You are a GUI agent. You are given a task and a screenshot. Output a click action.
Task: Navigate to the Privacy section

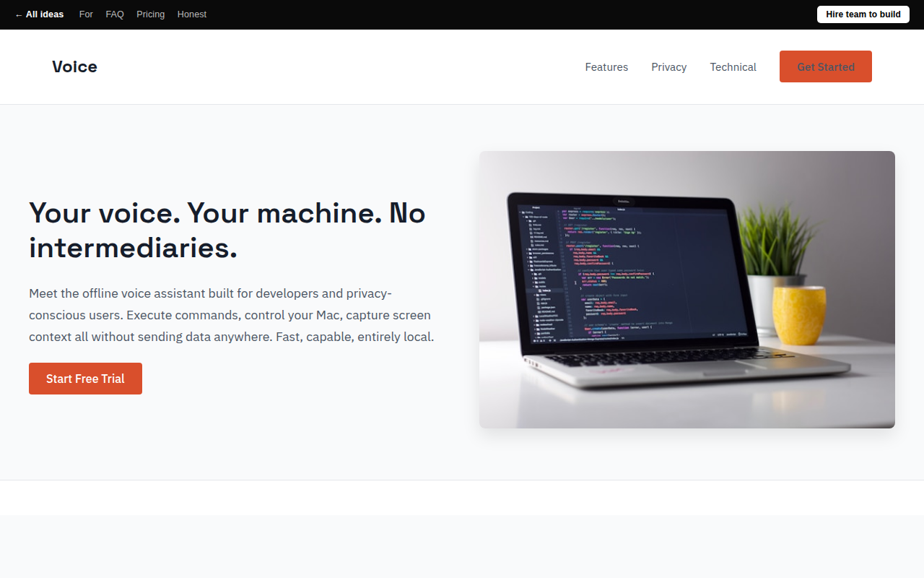669,66
